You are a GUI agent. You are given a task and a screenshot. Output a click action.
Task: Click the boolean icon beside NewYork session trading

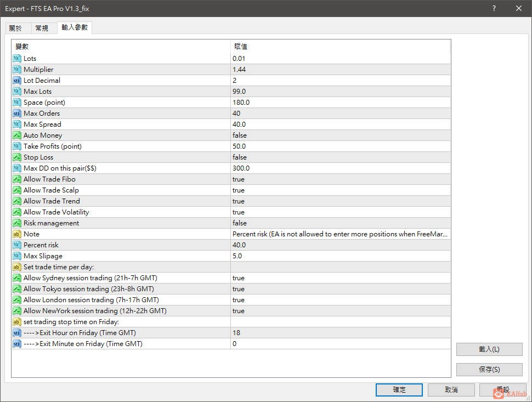[16, 311]
